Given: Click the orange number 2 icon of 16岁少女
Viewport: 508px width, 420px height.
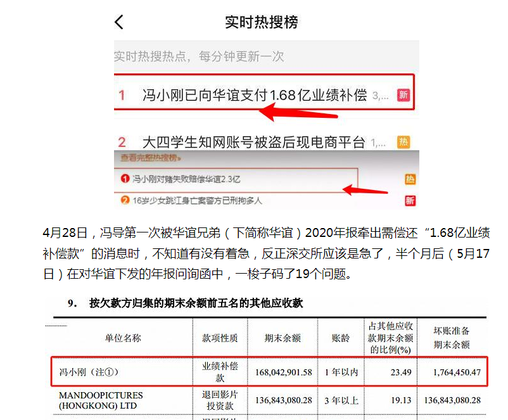Looking at the screenshot, I should click(x=125, y=200).
